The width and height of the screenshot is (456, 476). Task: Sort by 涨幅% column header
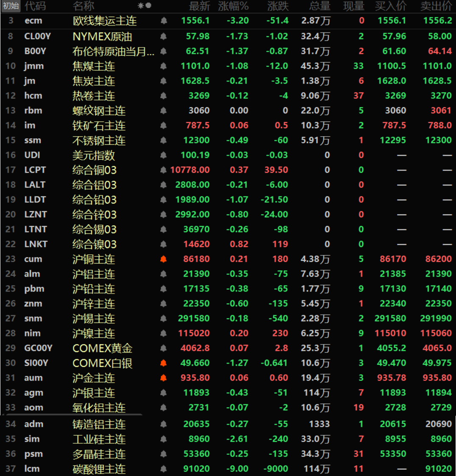(233, 6)
